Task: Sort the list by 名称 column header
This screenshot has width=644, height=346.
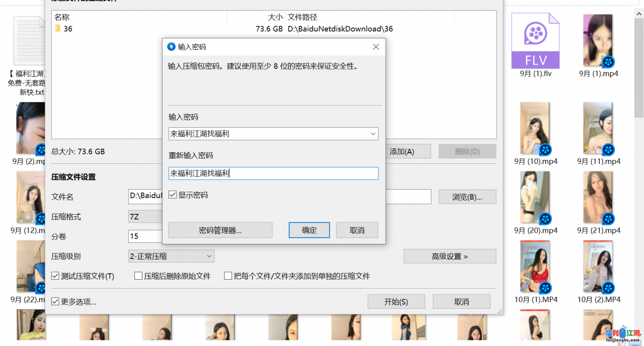Action: (x=62, y=17)
